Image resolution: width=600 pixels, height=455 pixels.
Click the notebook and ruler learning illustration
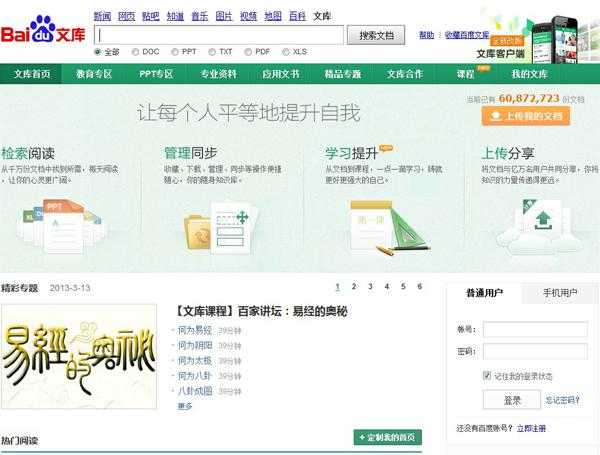388,227
